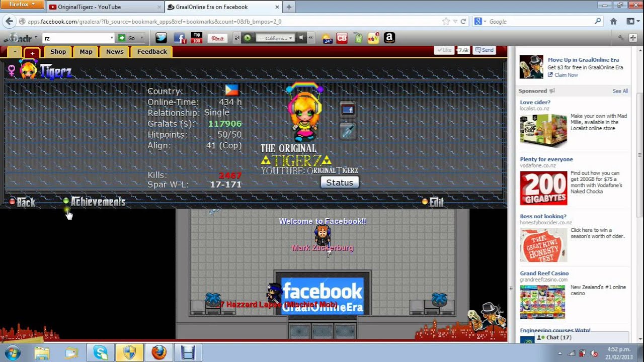
Task: Open the game News tab
Action: (x=115, y=52)
